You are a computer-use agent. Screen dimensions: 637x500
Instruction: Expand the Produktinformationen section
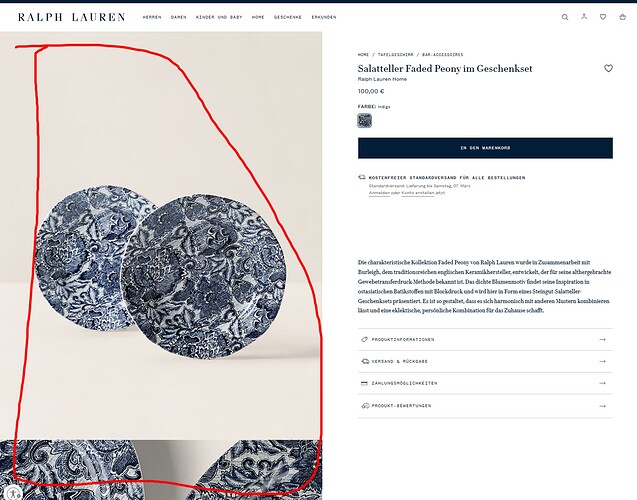485,340
